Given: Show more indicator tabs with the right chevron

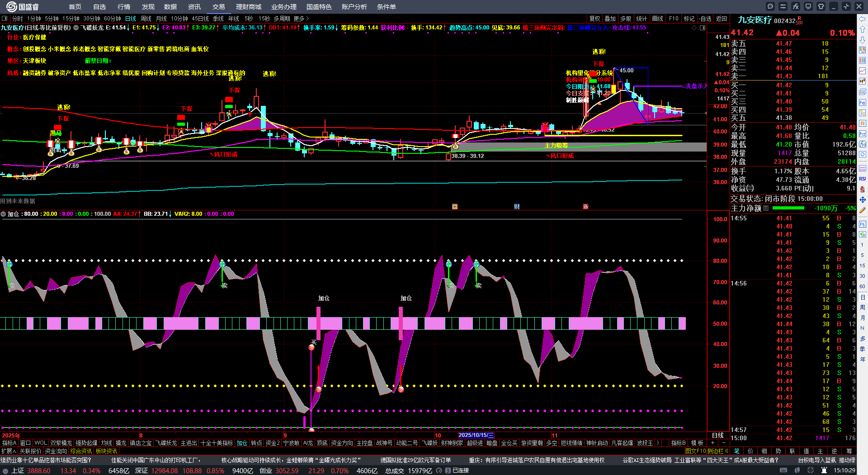Looking at the screenshot, I should tap(657, 443).
